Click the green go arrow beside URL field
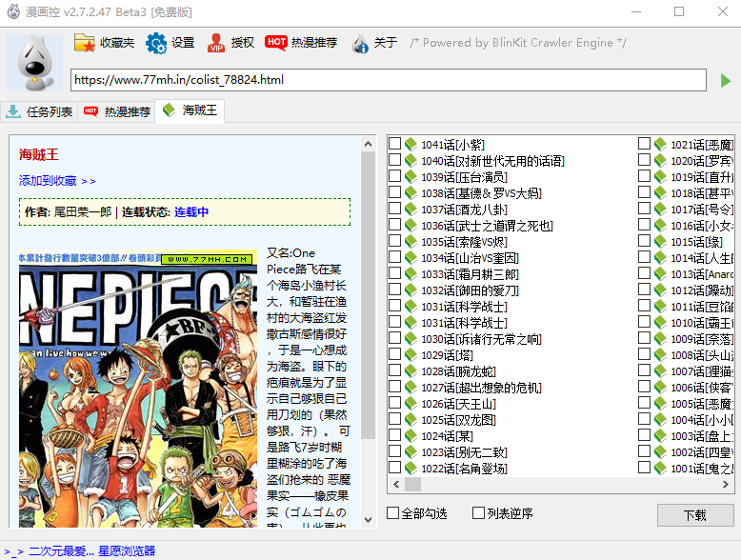Screen dimensions: 741x560 click(726, 80)
